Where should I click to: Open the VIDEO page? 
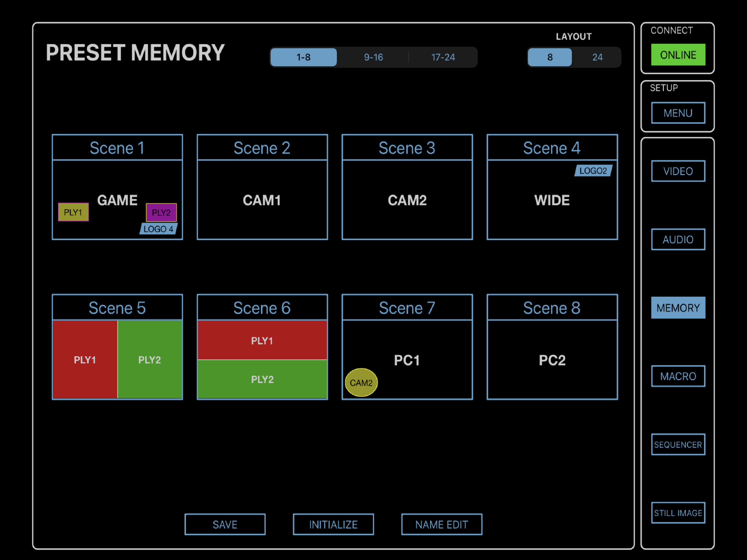(678, 171)
